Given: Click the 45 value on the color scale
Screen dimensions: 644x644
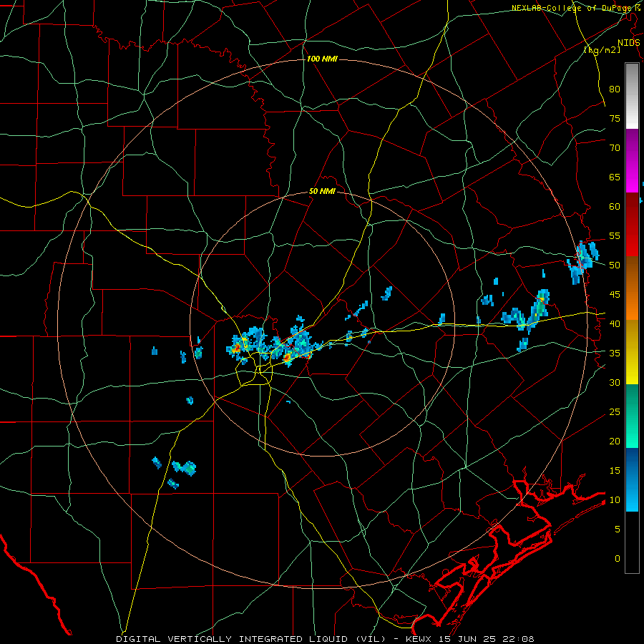Looking at the screenshot, I should pyautogui.click(x=615, y=295).
